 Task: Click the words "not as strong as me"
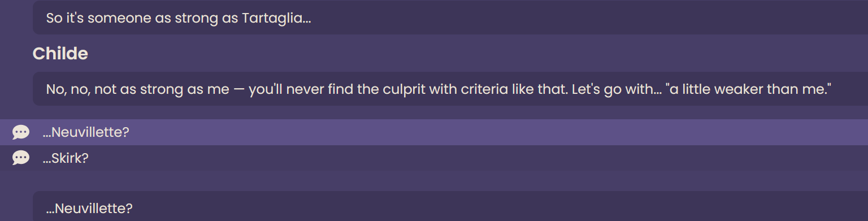[162, 89]
